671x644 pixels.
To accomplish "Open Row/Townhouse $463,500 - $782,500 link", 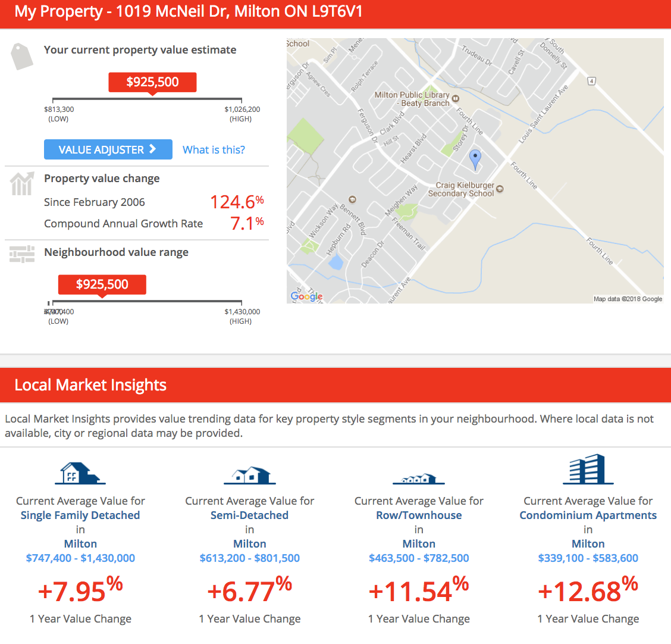I will coord(419,558).
